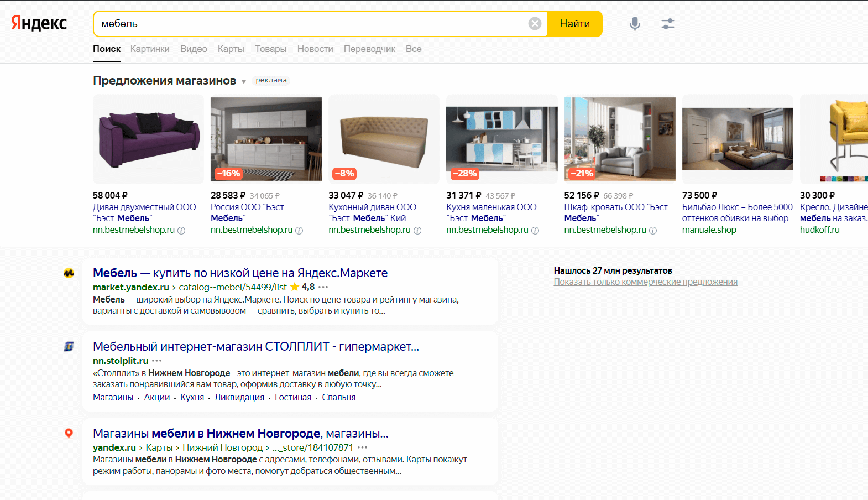Open the Переводчик tab
Viewport: 868px width, 500px height.
(x=369, y=49)
